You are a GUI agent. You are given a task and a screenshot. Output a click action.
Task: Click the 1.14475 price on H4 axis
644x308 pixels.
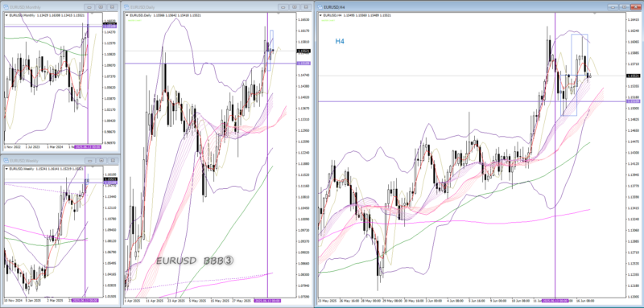(x=634, y=142)
